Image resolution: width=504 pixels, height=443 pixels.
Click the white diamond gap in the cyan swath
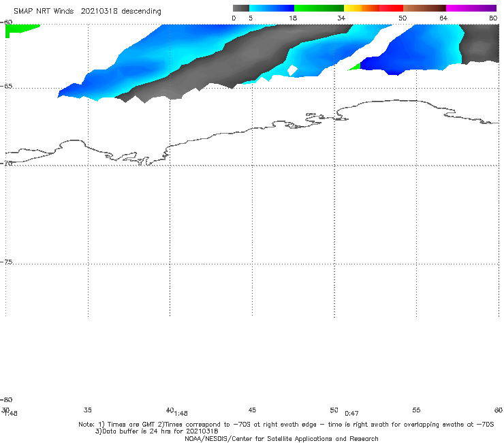point(292,70)
